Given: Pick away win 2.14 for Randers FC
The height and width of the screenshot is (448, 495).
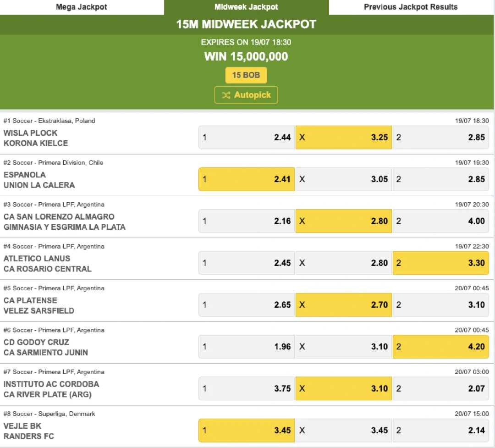Looking at the screenshot, I should 441,430.
